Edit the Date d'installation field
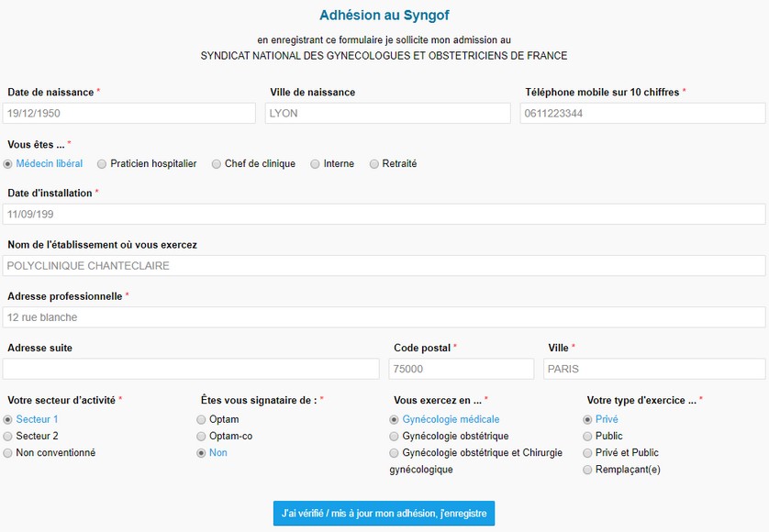This screenshot has height=532, width=769. 384,215
